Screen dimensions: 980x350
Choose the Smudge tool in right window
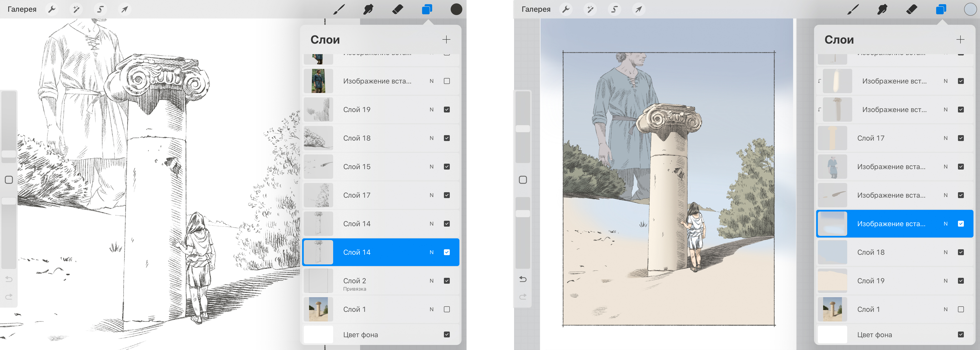click(882, 9)
